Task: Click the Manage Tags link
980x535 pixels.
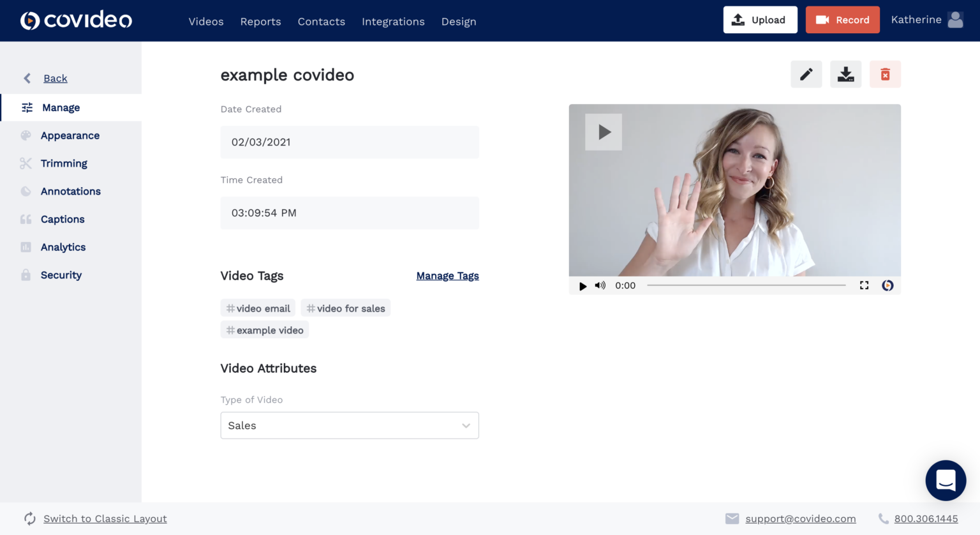Action: click(x=447, y=275)
